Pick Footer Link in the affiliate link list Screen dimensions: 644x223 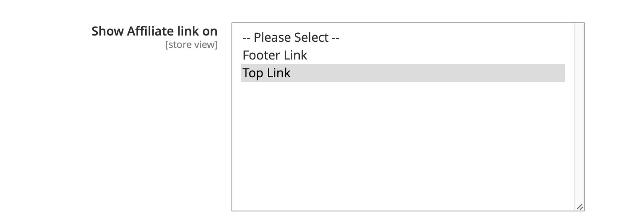click(402, 55)
